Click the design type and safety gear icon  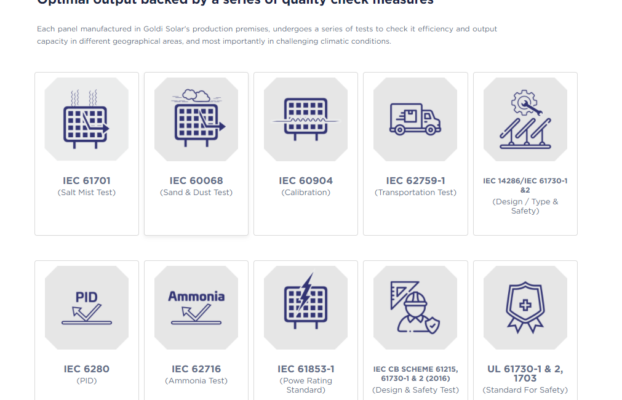point(525,119)
